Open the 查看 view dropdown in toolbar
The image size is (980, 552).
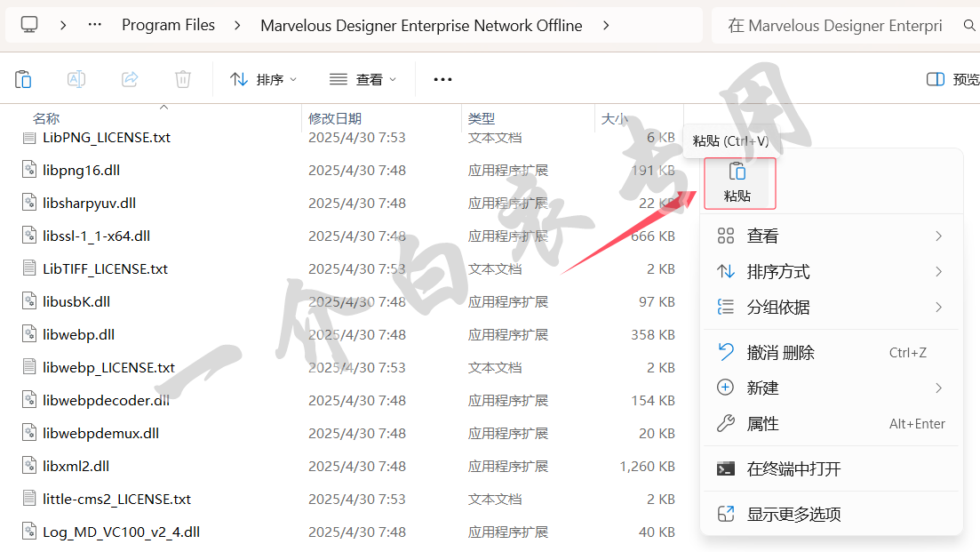[363, 79]
